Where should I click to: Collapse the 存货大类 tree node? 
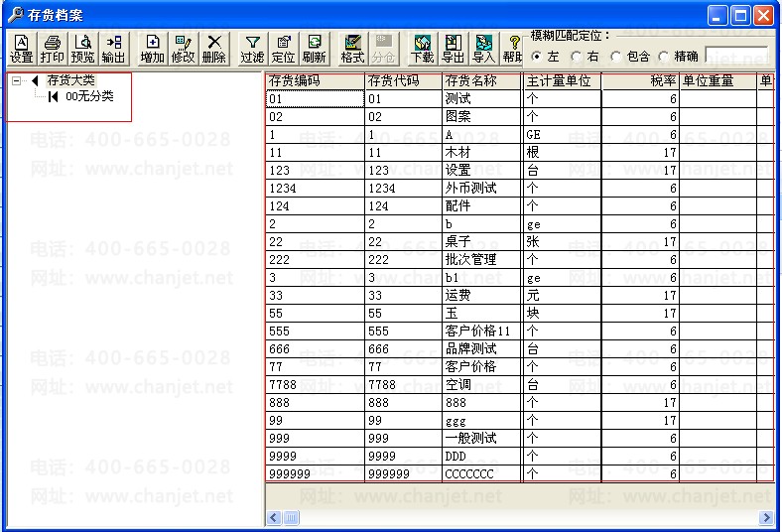(17, 80)
